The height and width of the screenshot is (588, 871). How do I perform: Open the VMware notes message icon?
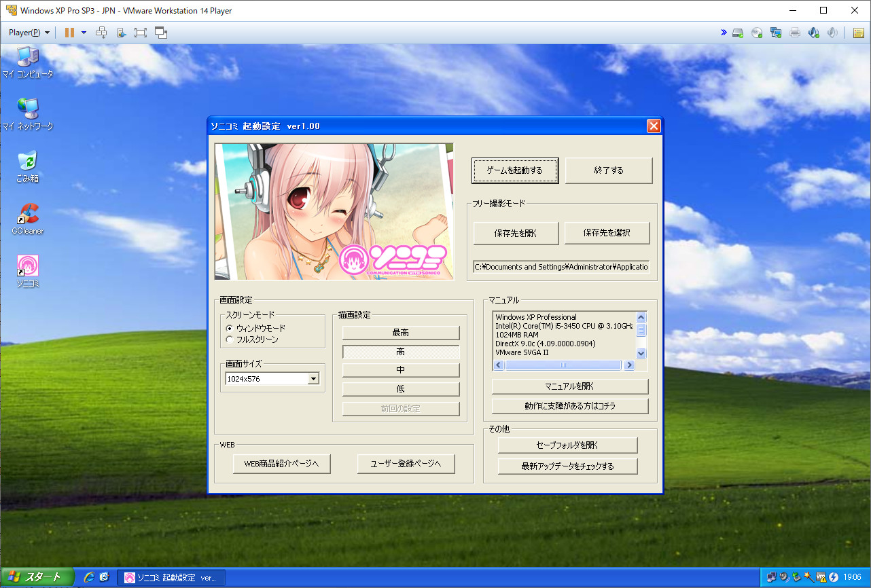point(858,33)
